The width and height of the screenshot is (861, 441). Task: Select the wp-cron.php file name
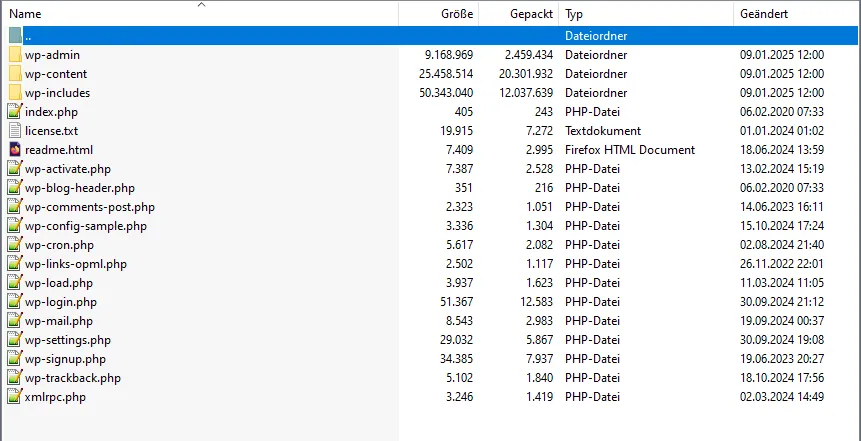[59, 245]
